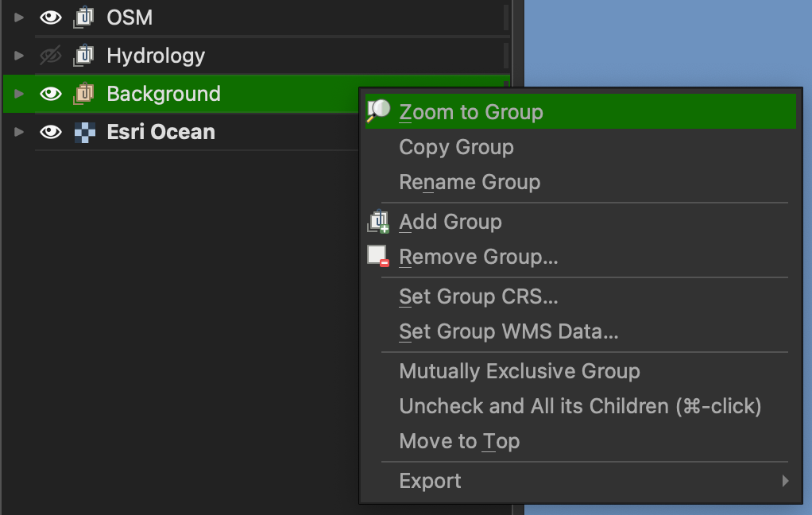This screenshot has width=812, height=515.
Task: Click the Add Group icon in menu
Action: click(378, 222)
